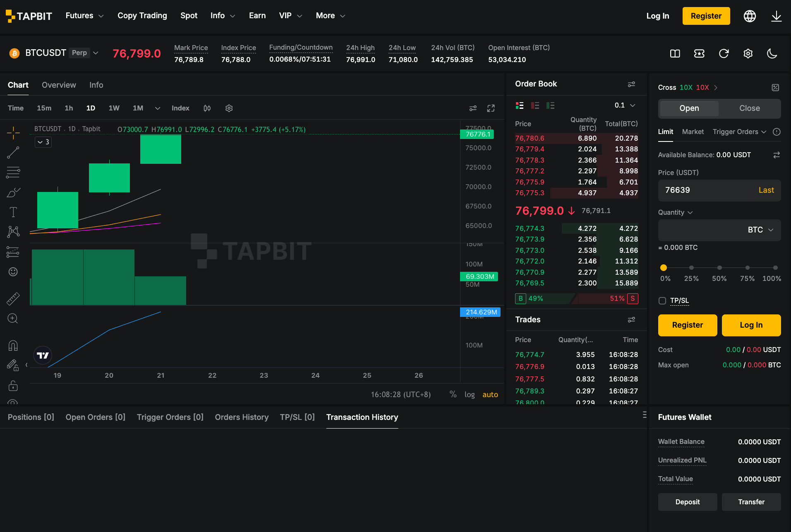Select the text annotation tool

point(13,212)
